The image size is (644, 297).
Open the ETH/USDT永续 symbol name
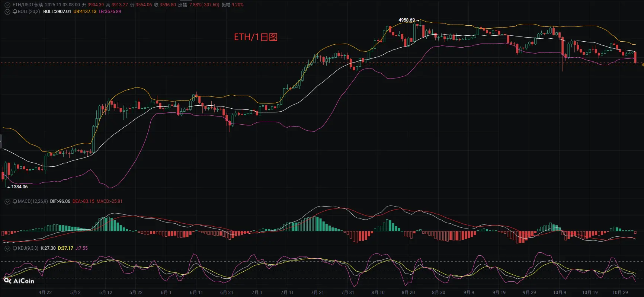(28, 5)
